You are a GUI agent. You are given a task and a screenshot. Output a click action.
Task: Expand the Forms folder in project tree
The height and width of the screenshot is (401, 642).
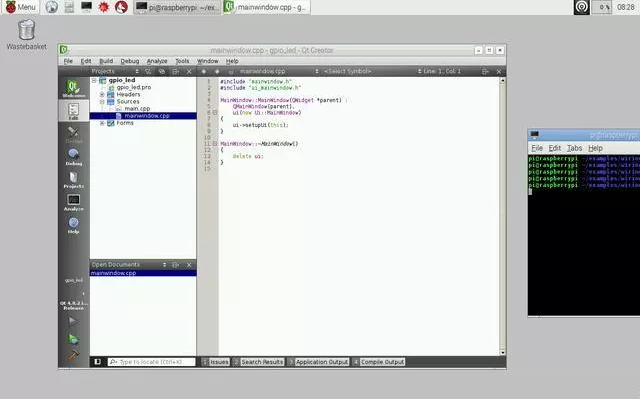[x=101, y=123]
